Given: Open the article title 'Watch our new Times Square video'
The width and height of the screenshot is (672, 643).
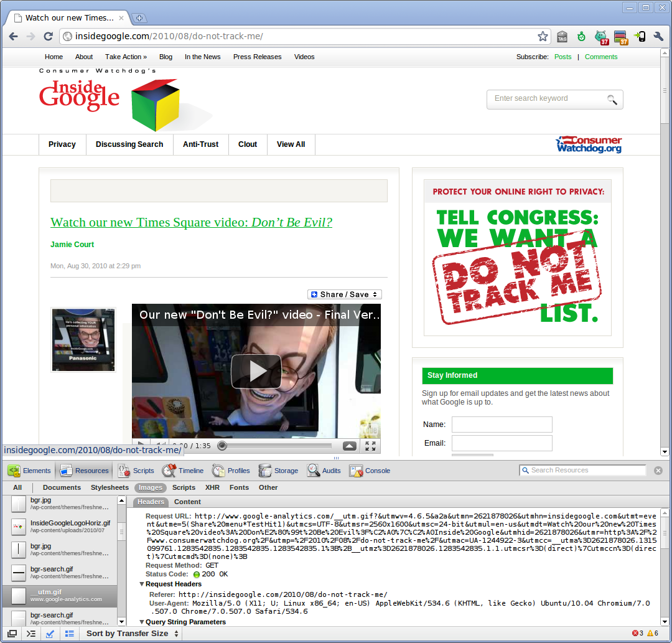Looking at the screenshot, I should (192, 222).
